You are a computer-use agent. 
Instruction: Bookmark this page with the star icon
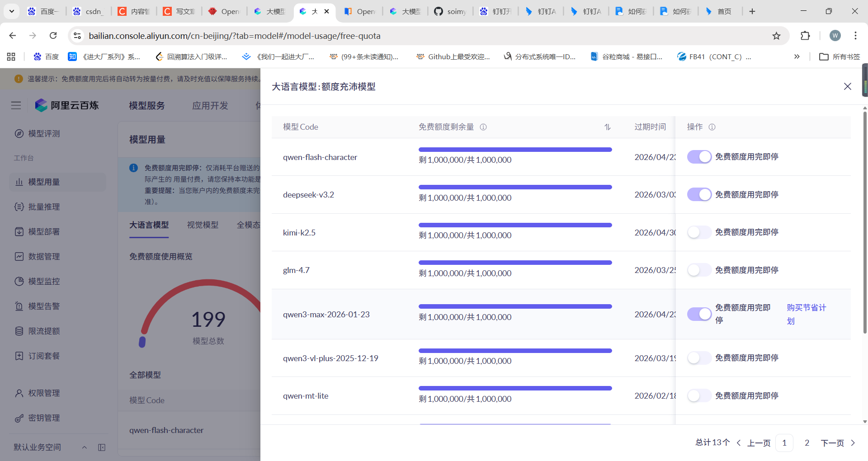[776, 36]
